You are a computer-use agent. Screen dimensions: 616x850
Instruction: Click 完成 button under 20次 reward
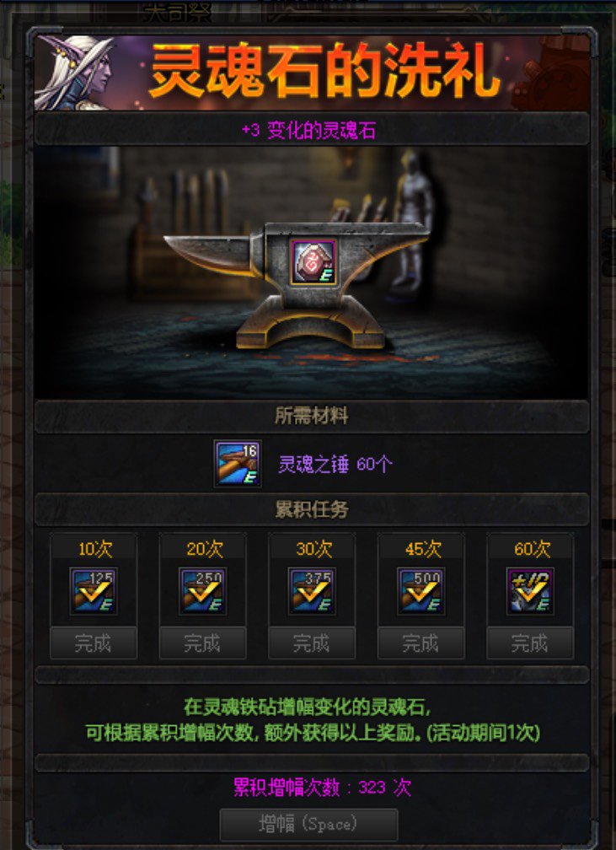[203, 643]
